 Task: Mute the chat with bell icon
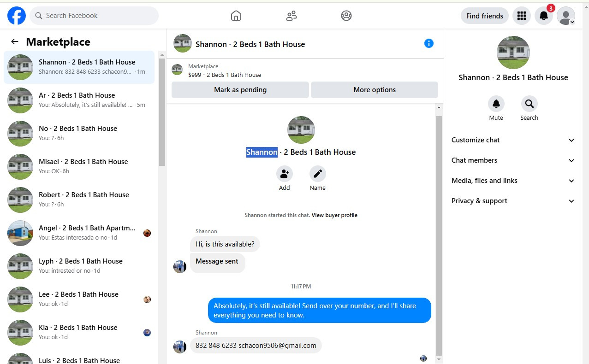pos(496,104)
